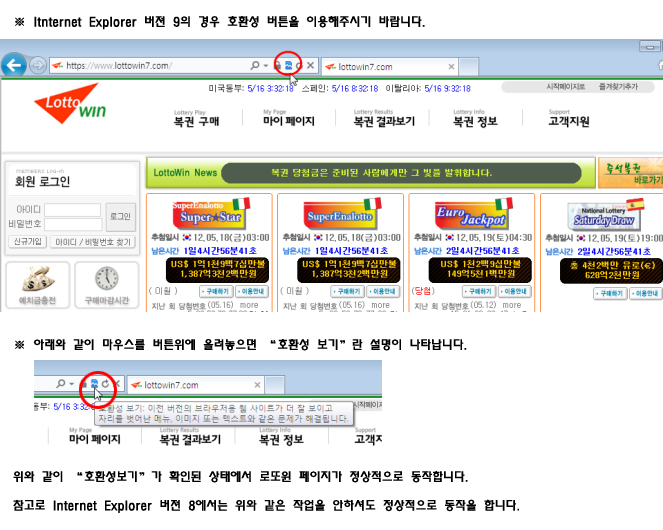Open address dropdown arrow beside upper search magnifier
Screen dimensions: 663x530
[266, 66]
